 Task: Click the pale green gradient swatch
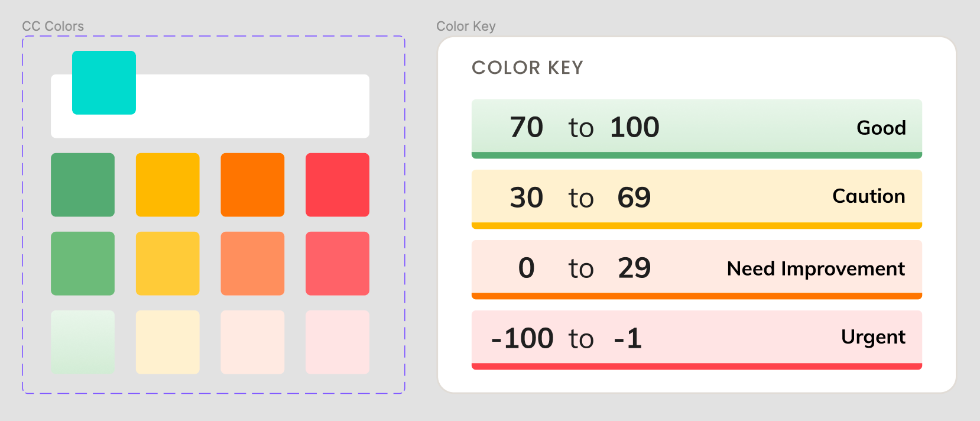83,342
